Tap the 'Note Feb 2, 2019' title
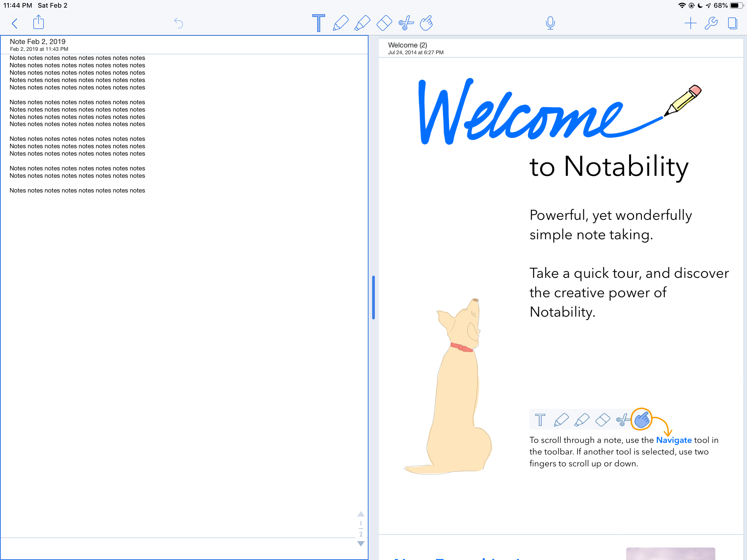 [37, 42]
